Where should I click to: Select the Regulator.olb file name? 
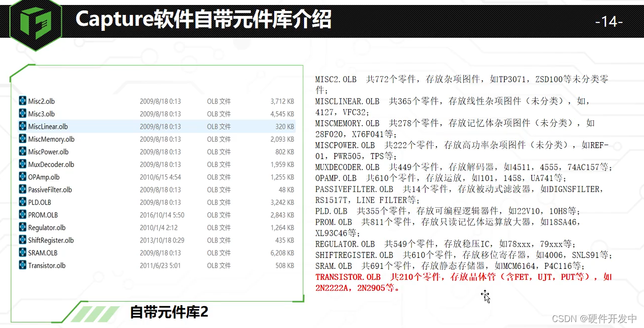pyautogui.click(x=47, y=228)
